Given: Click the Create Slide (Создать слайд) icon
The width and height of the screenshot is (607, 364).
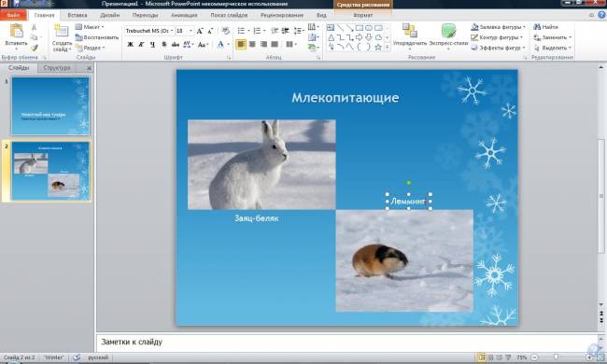Looking at the screenshot, I should click(61, 32).
